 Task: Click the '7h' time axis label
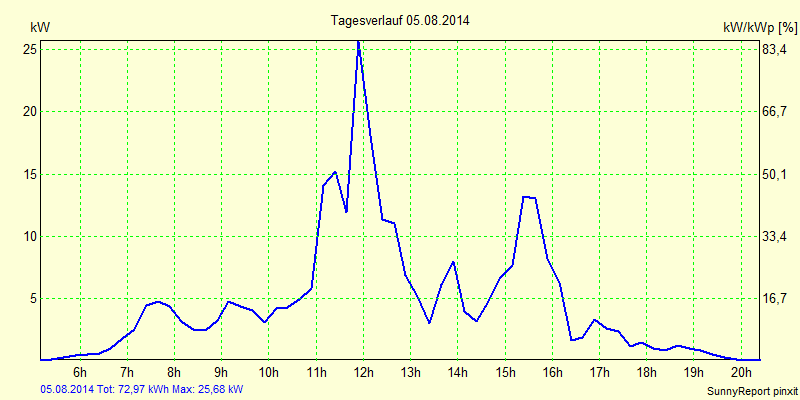(128, 371)
